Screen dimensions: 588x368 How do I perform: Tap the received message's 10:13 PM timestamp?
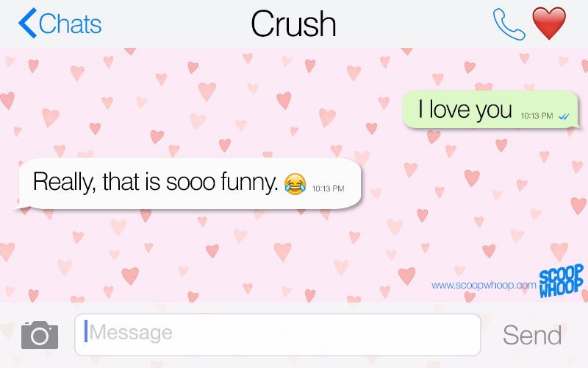pos(328,188)
